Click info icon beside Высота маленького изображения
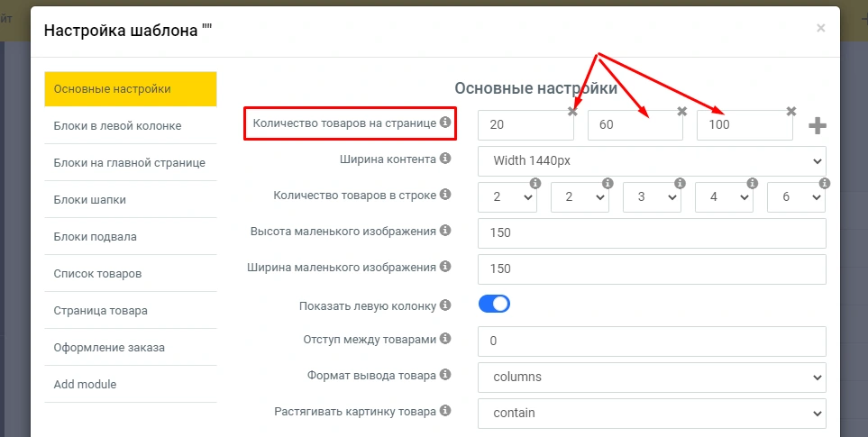This screenshot has height=437, width=868. (444, 232)
